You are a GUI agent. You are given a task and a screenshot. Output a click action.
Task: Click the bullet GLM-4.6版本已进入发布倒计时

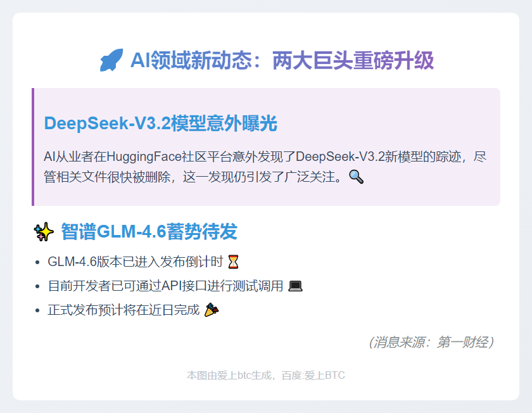[136, 262]
